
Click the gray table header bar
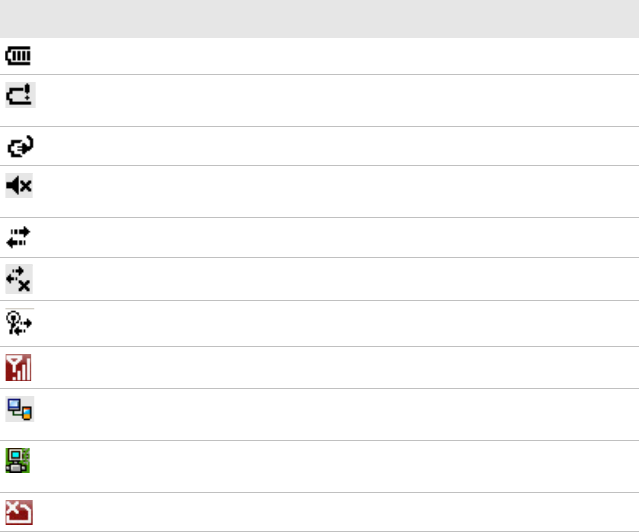pos(320,19)
